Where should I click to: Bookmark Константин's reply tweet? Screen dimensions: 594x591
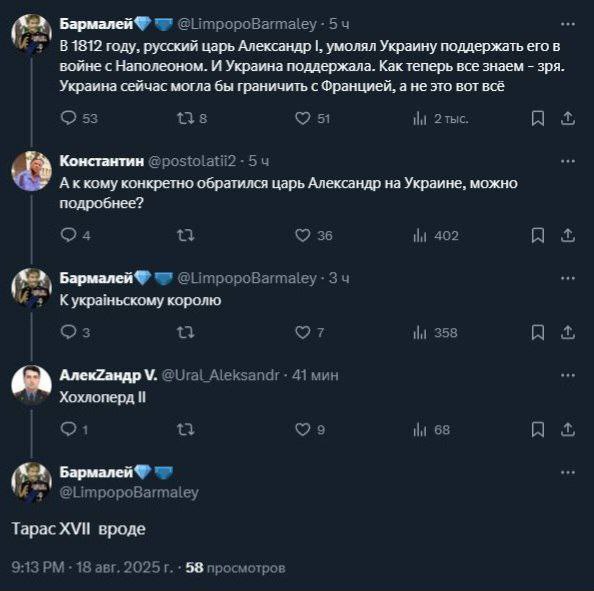click(x=538, y=236)
